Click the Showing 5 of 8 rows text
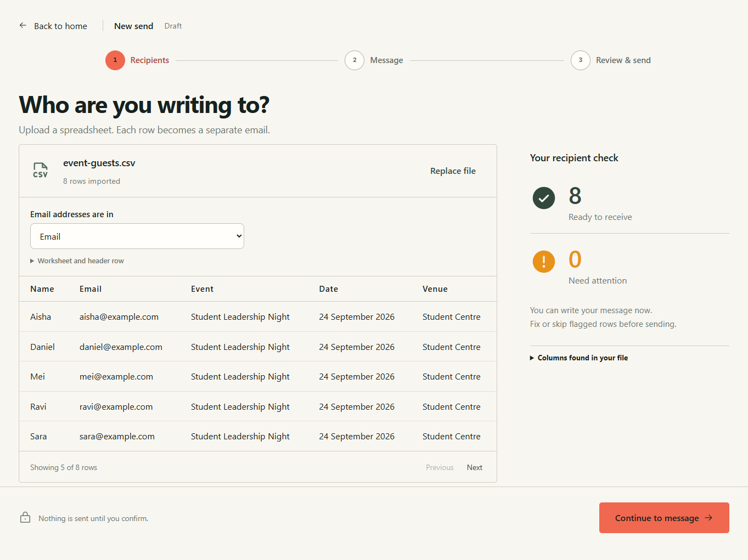Image resolution: width=748 pixels, height=560 pixels. point(64,467)
